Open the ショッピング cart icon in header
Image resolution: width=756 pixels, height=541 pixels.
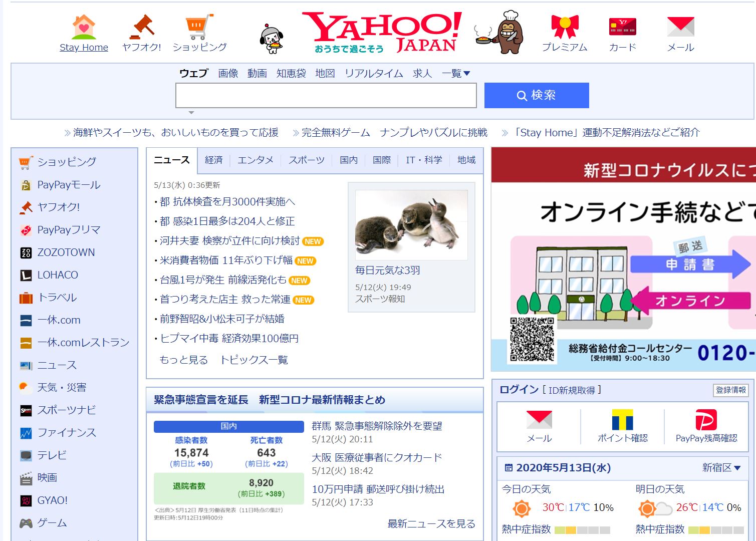click(x=199, y=27)
